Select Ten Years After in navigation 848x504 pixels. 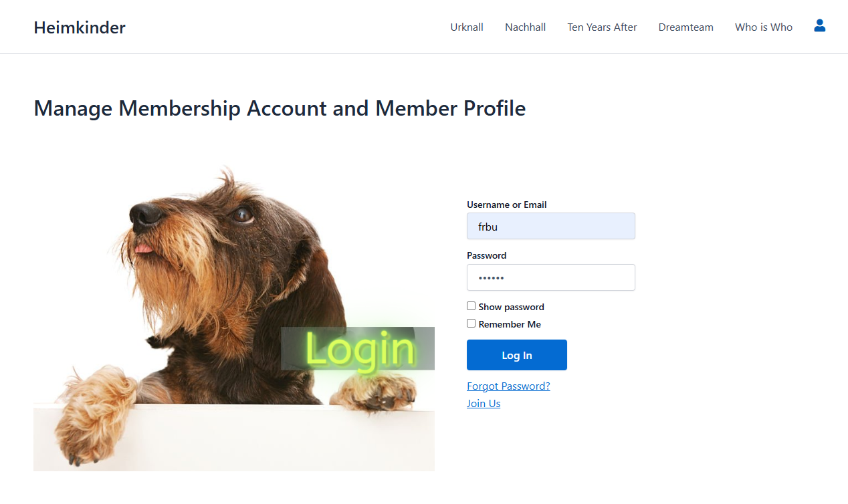[x=602, y=27]
